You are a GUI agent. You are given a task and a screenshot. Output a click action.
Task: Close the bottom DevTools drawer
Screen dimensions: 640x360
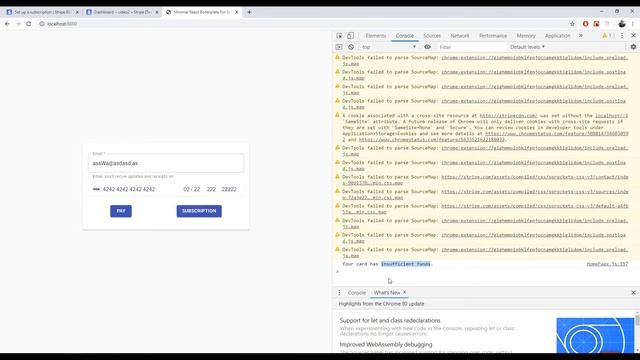tap(633, 293)
